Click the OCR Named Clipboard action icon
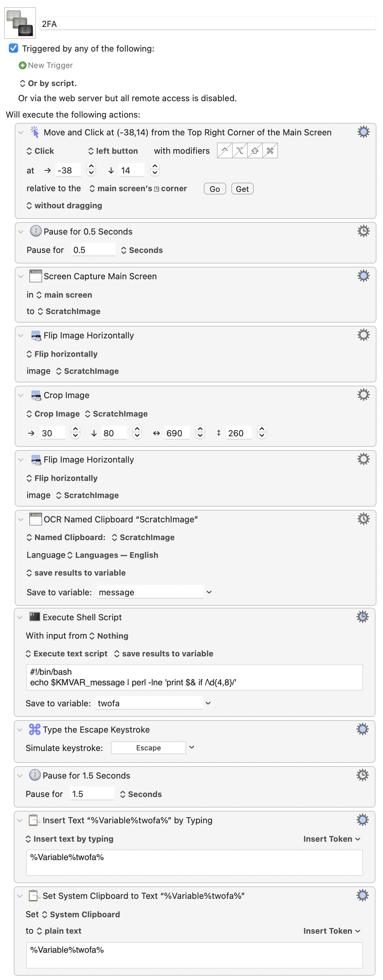Image resolution: width=383 pixels, height=980 pixels. click(36, 519)
